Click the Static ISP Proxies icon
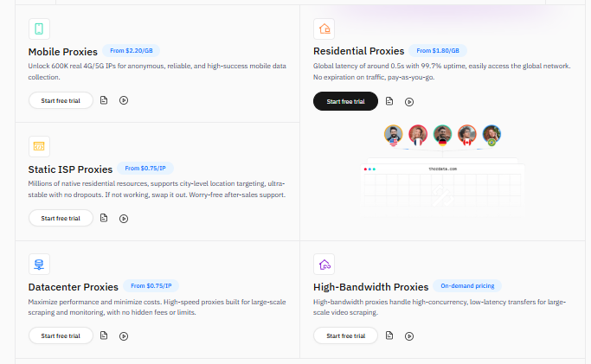Image resolution: width=591 pixels, height=364 pixels. click(39, 145)
